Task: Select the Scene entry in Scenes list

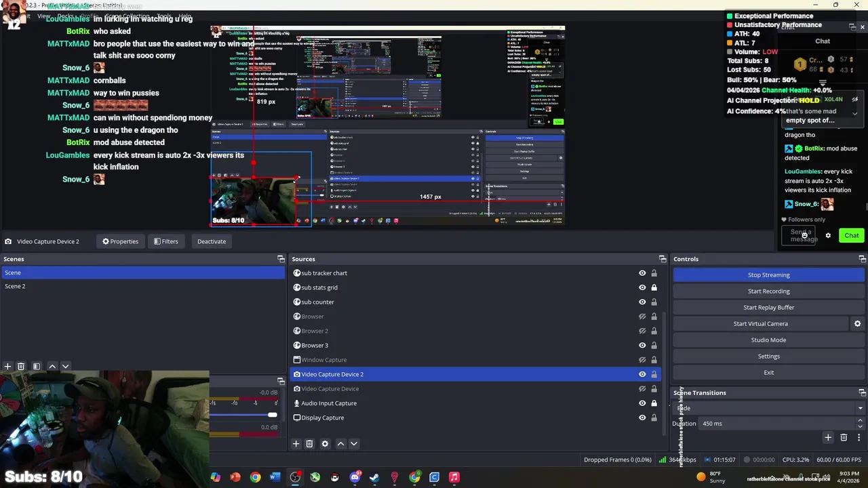Action: tap(142, 272)
